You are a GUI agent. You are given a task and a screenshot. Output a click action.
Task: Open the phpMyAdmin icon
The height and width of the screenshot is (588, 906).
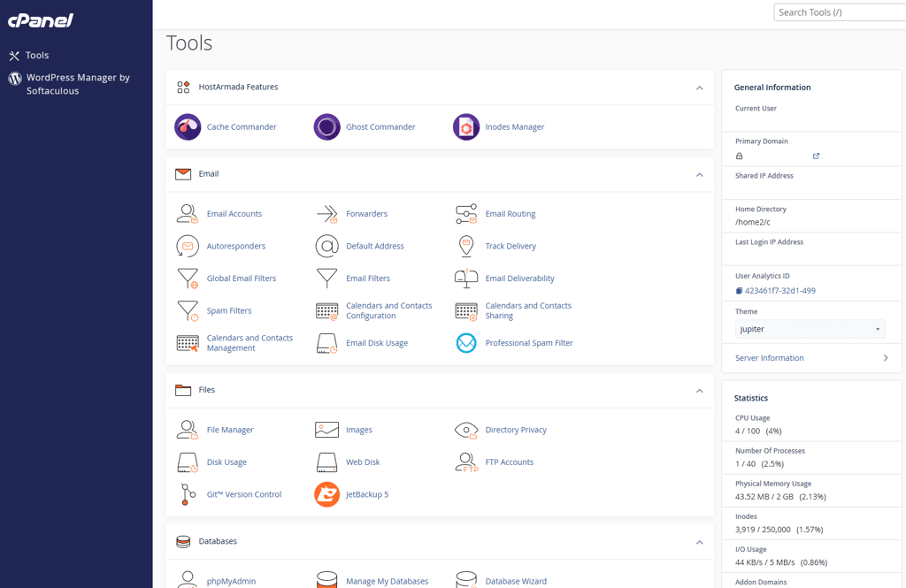[x=188, y=579]
